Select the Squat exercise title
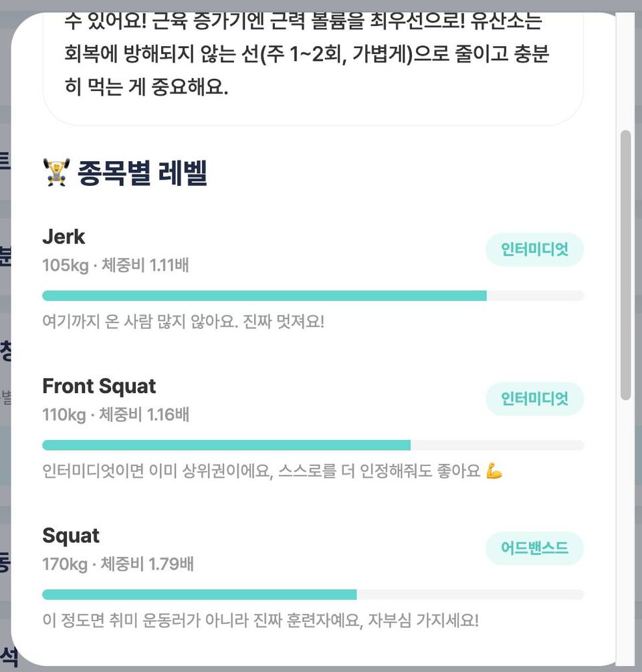 (71, 536)
